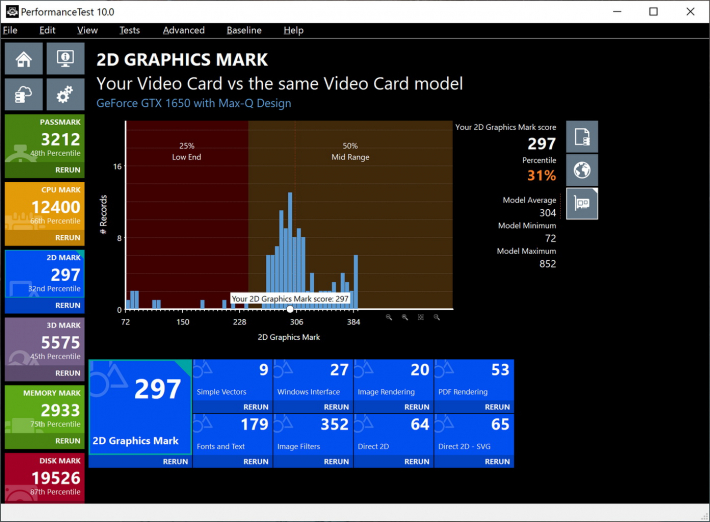Open the cloud baseline manager icon
Viewport: 710px width, 522px height.
(x=23, y=94)
